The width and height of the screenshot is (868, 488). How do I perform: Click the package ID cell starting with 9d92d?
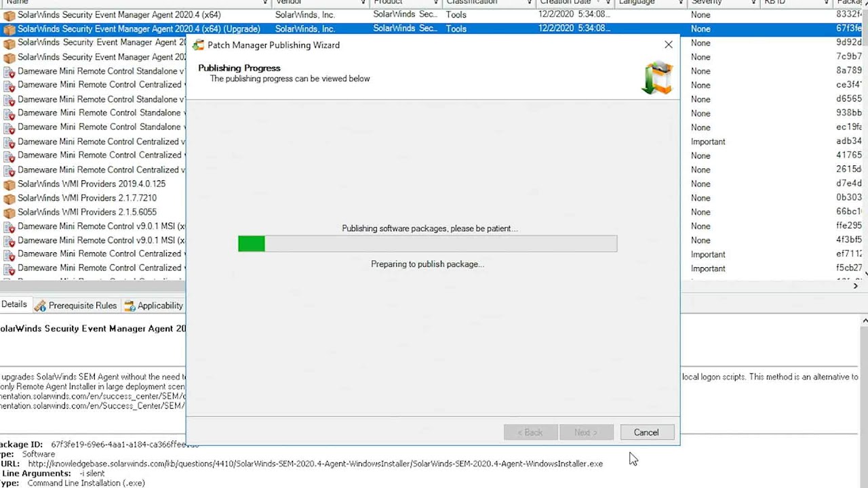(850, 43)
